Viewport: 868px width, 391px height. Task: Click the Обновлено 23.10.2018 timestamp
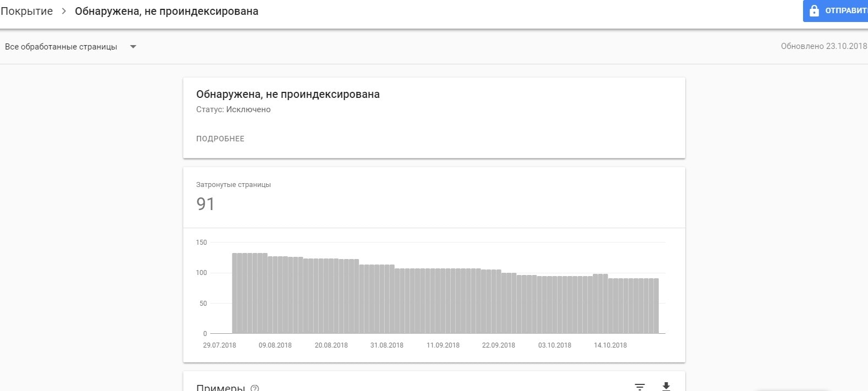[x=823, y=46]
